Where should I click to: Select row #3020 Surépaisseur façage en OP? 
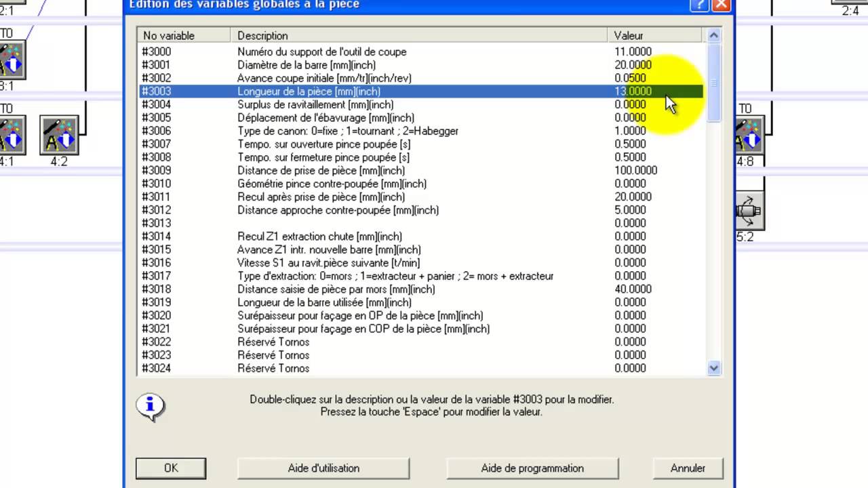tap(421, 316)
